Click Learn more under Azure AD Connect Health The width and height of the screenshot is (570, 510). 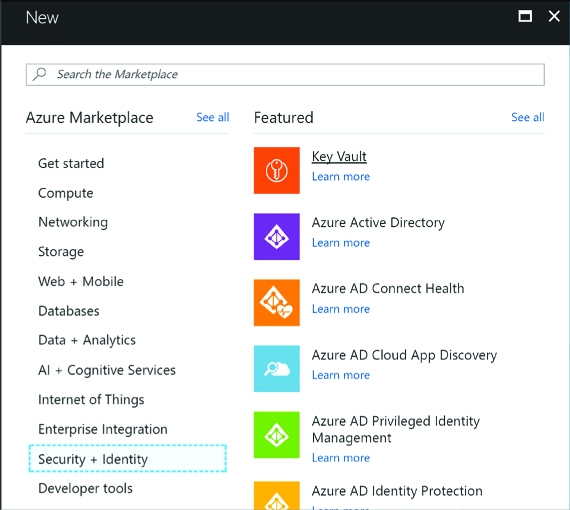(341, 309)
